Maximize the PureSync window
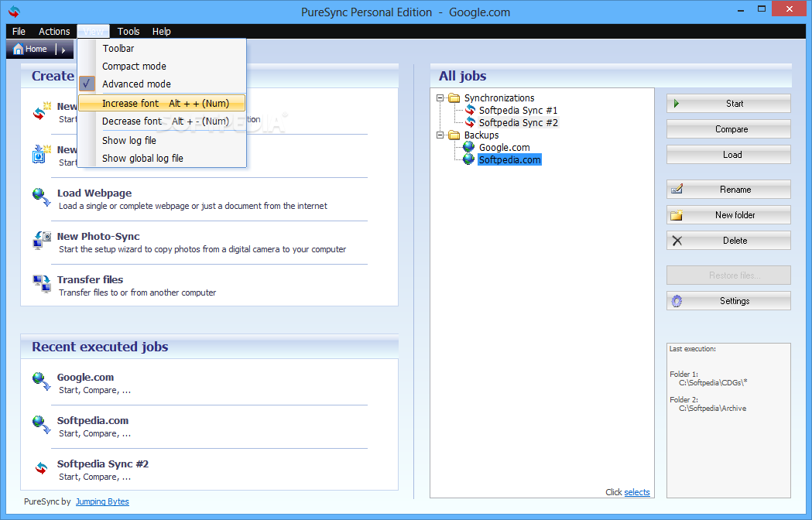 tap(761, 9)
